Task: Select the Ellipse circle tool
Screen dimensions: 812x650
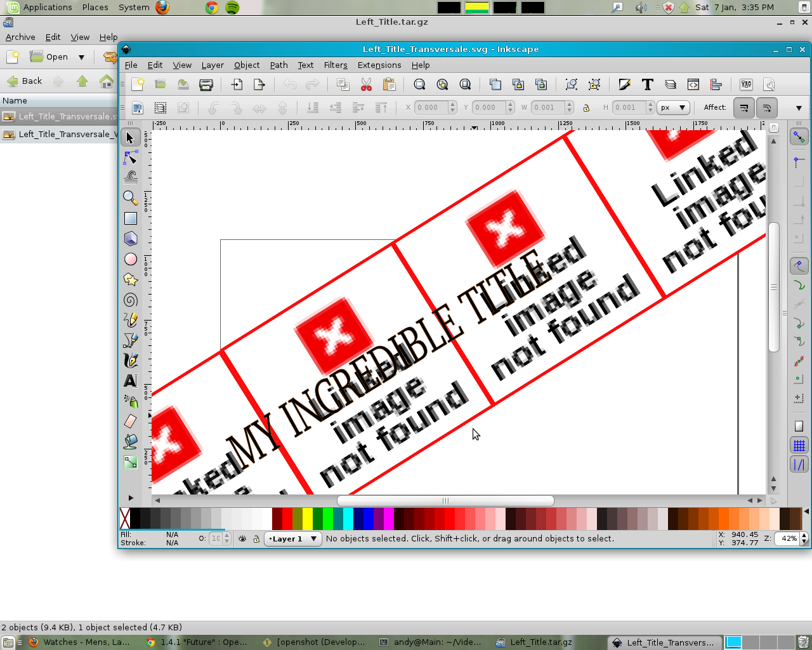Action: coord(131,259)
